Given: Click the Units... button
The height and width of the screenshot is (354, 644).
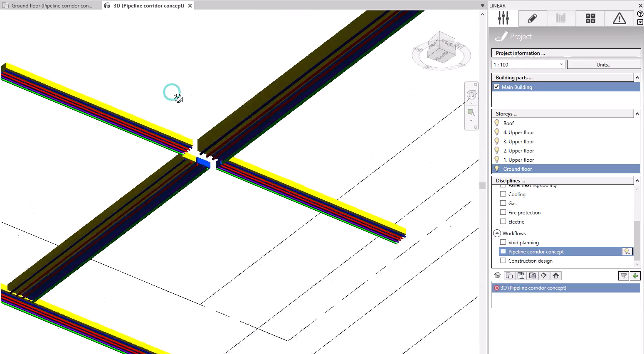Looking at the screenshot, I should click(x=604, y=64).
